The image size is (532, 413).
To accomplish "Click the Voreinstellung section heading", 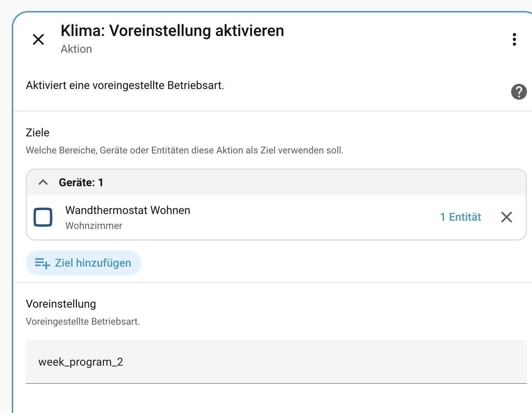I will 61,304.
